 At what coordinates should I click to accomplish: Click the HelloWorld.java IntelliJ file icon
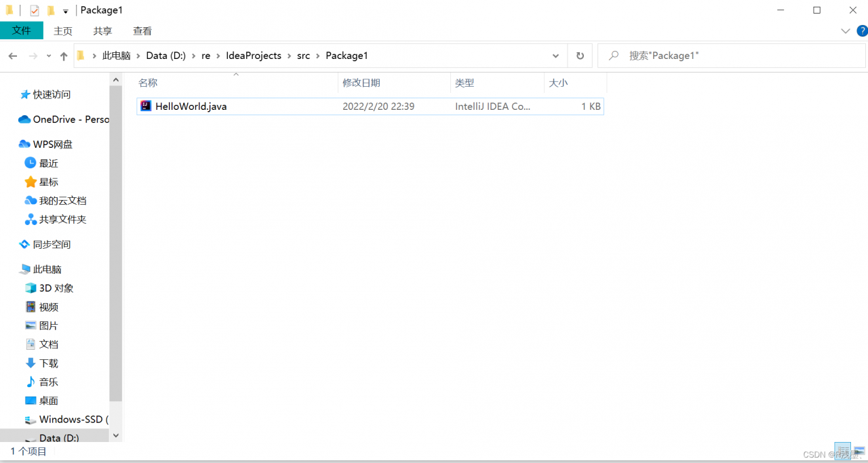point(146,106)
